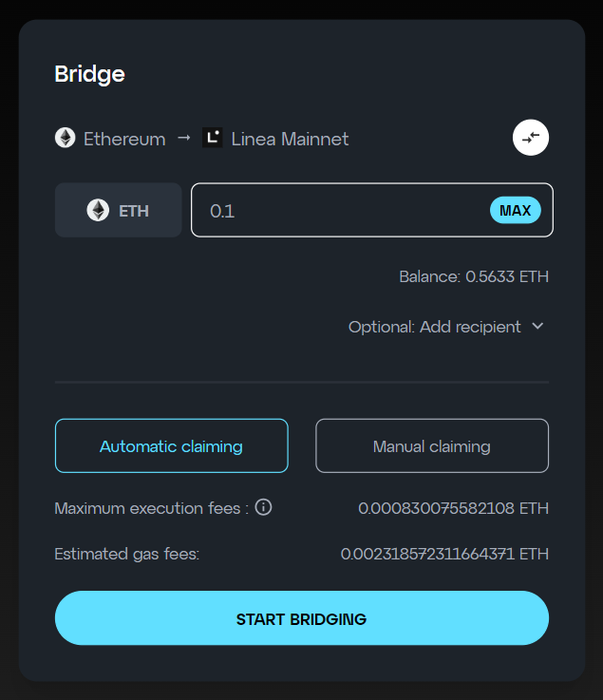The height and width of the screenshot is (700, 603).
Task: Click the Balance: 0.5633 ETH text
Action: coord(474,276)
